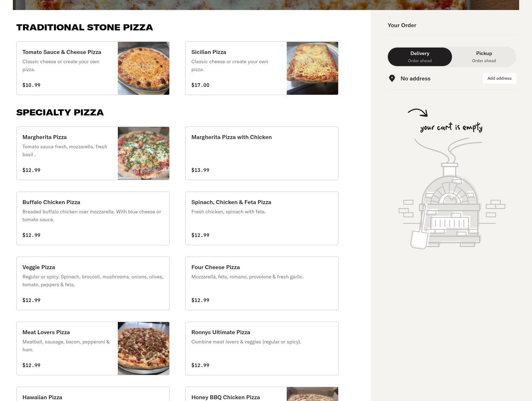Open the Margherita Pizza photo
The width and height of the screenshot is (532, 401).
(x=144, y=153)
